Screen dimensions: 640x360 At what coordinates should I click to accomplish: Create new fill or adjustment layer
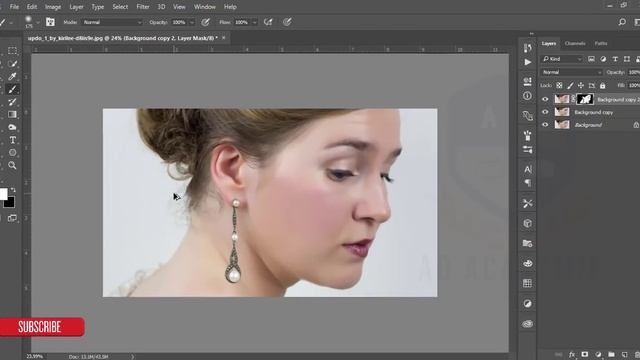coord(598,354)
